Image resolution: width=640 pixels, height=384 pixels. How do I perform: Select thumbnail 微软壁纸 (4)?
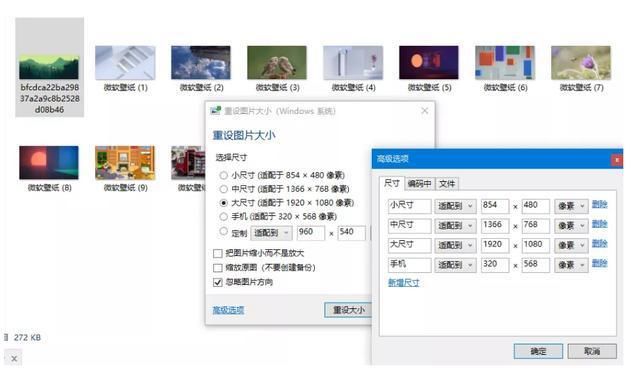pyautogui.click(x=353, y=62)
